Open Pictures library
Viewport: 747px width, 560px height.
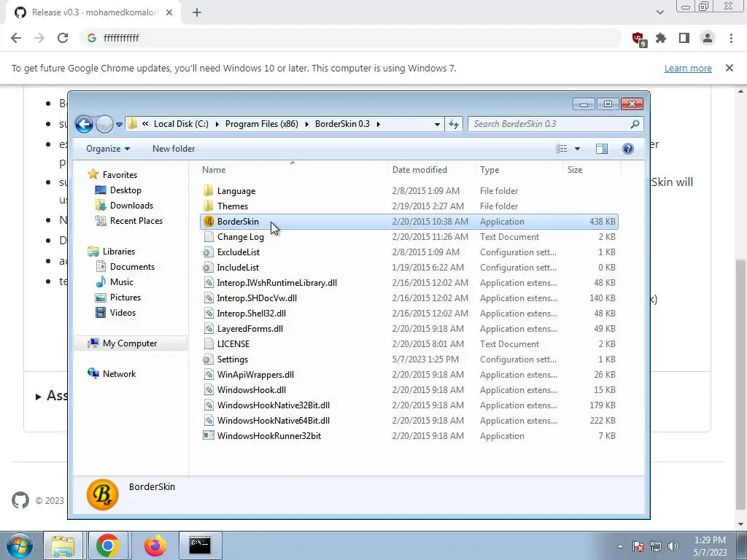[x=125, y=297]
